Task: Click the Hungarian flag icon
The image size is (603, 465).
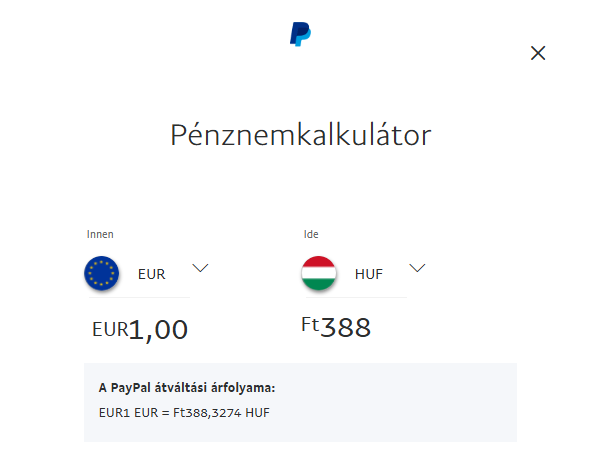Action: click(x=318, y=273)
